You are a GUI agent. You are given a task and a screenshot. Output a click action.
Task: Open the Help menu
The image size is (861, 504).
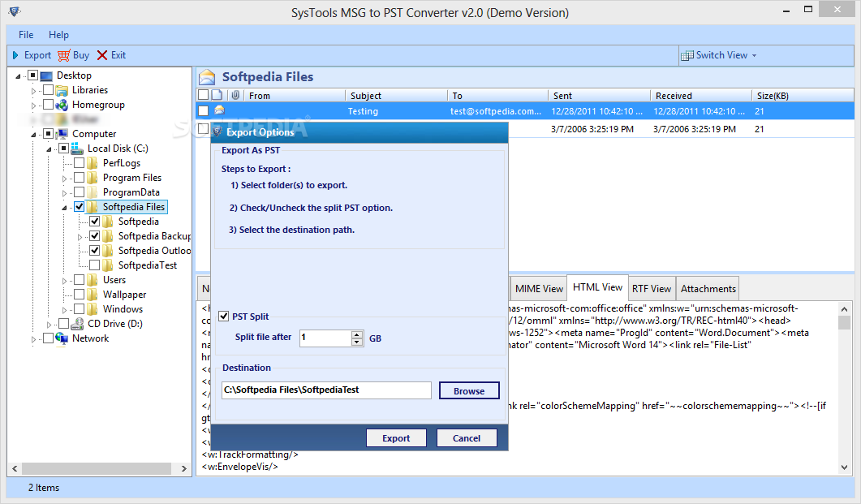click(x=58, y=35)
